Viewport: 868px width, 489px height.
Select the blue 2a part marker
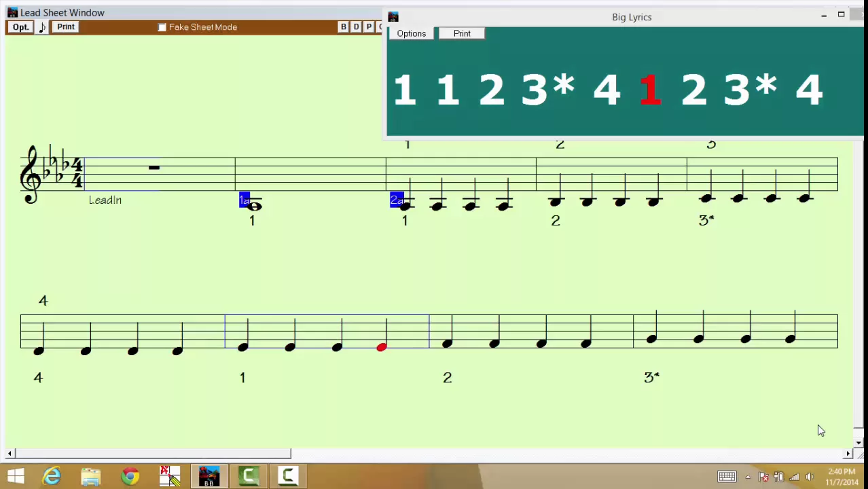[397, 200]
